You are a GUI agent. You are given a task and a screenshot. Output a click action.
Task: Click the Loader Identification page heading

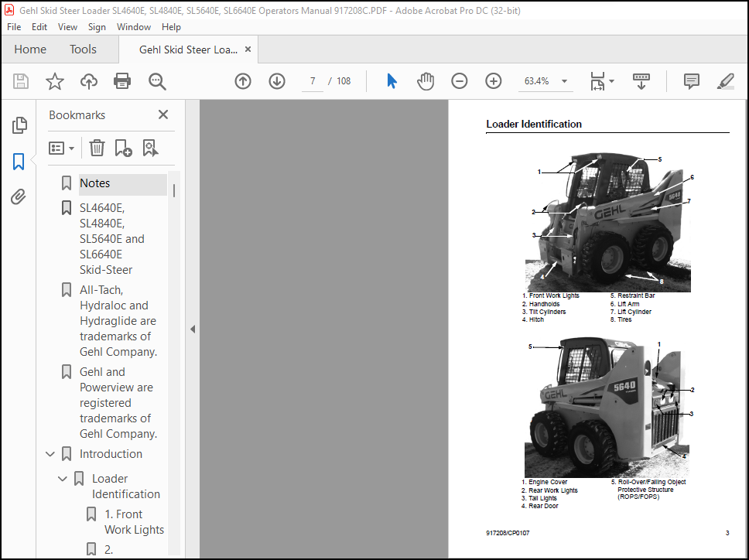534,124
